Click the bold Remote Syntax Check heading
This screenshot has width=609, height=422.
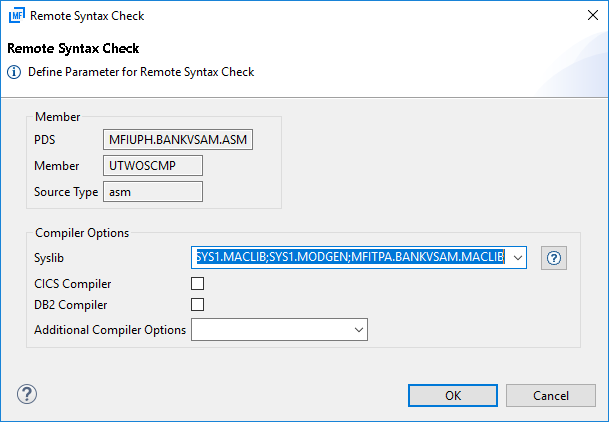tap(73, 48)
